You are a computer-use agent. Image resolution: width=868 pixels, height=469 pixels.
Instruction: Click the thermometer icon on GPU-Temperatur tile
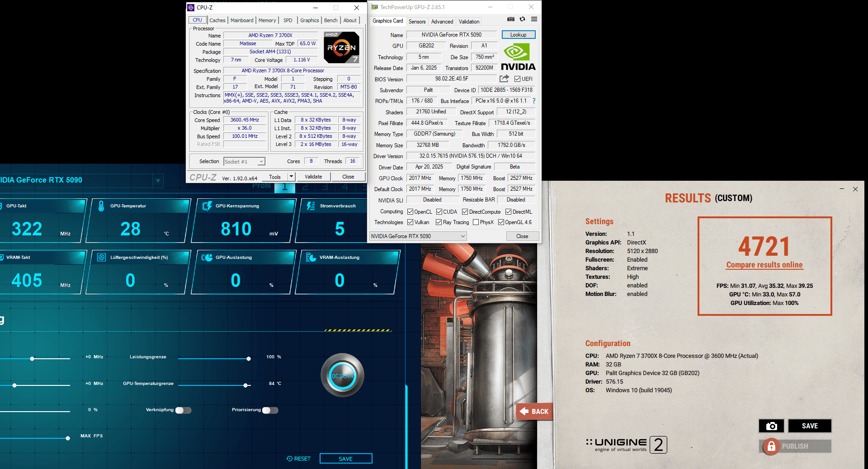click(101, 206)
